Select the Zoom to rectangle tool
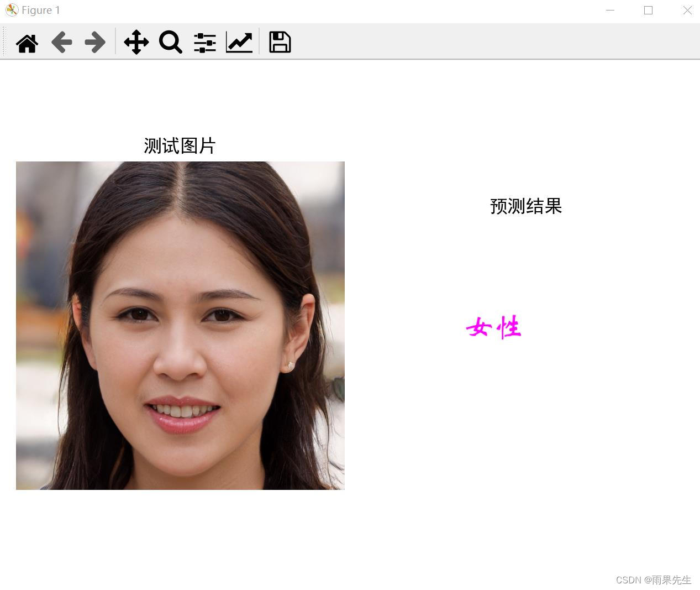Image resolution: width=700 pixels, height=590 pixels. [171, 42]
